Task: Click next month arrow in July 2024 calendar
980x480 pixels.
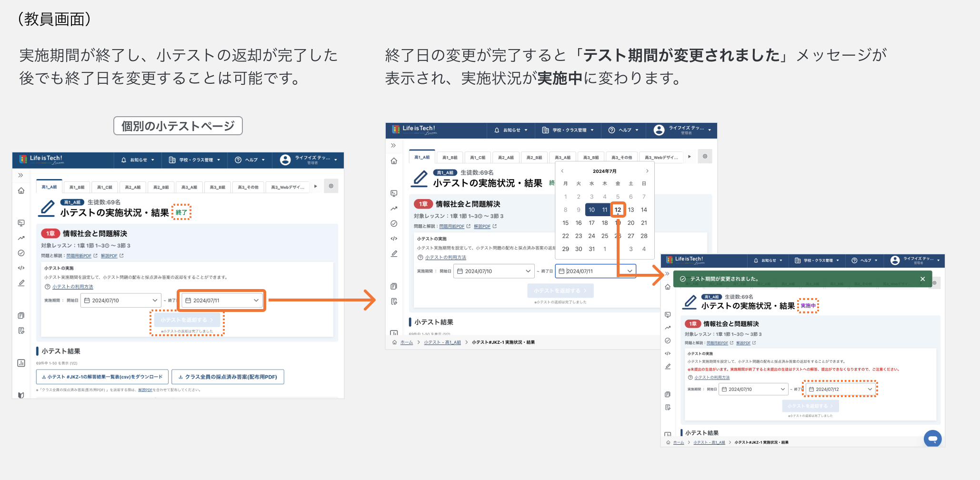Action: tap(647, 171)
